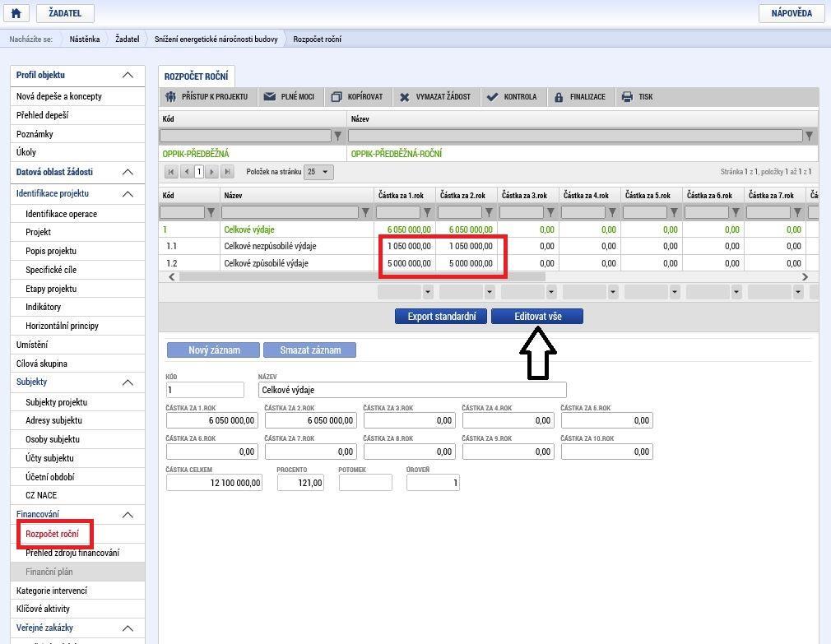
Task: Open Položek na stránku dropdown
Action: [x=318, y=172]
